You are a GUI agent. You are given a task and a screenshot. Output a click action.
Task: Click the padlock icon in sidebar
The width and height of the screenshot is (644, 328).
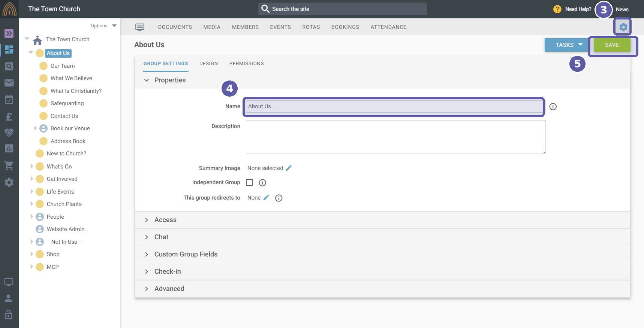click(x=9, y=315)
